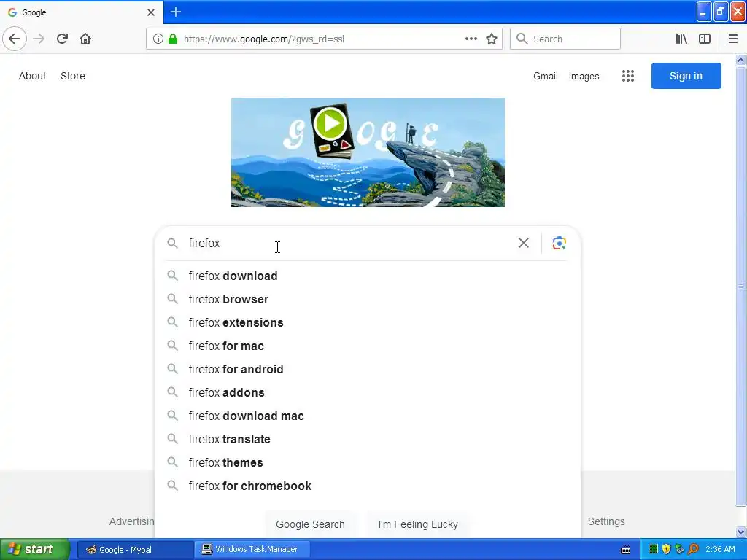Viewport: 747px width, 560px height.
Task: Choose suggestion firefox extensions
Action: click(x=367, y=322)
